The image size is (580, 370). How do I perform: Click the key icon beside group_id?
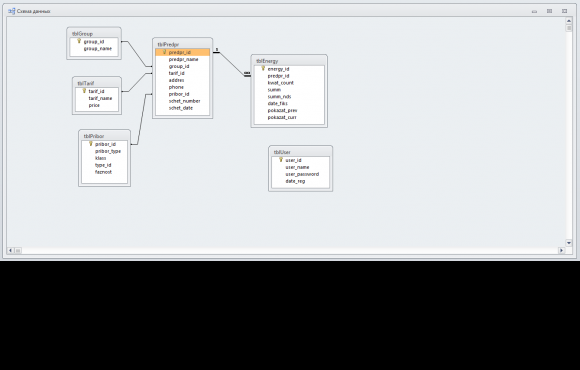pyautogui.click(x=79, y=41)
